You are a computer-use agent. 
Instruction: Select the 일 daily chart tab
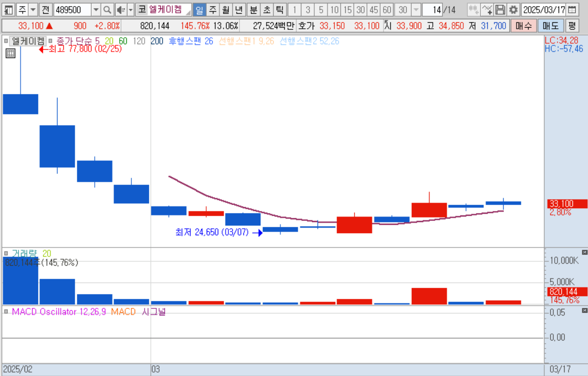point(199,10)
